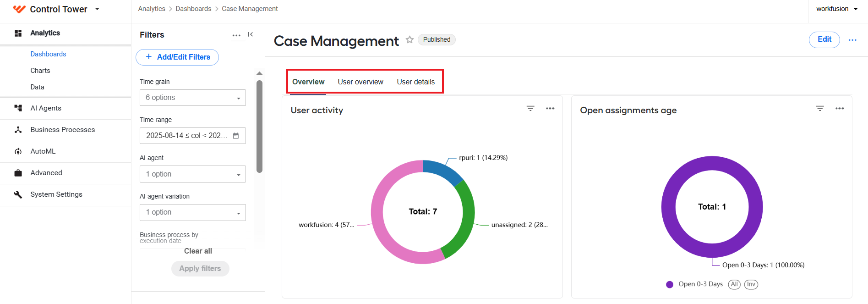Open the Advanced section
Image resolution: width=868 pixels, height=304 pixels.
pos(46,173)
